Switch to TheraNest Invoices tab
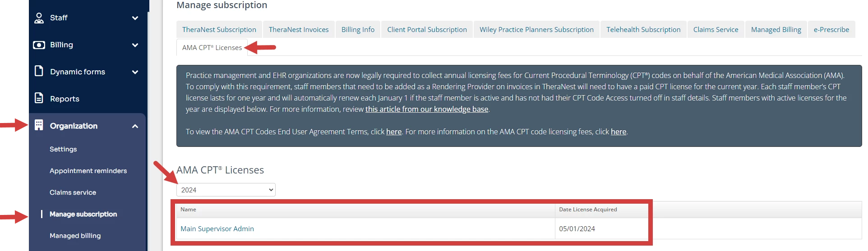This screenshot has width=868, height=251. point(299,29)
